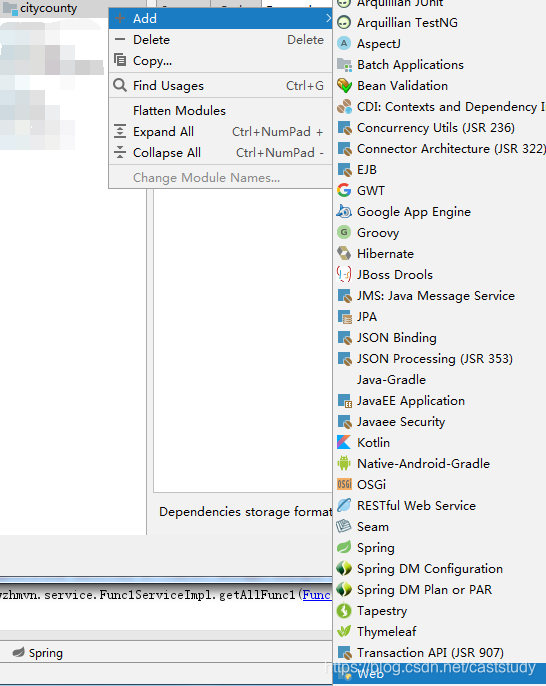This screenshot has width=546, height=686.
Task: Click the Spring DM Plan or PAR icon
Action: point(344,589)
